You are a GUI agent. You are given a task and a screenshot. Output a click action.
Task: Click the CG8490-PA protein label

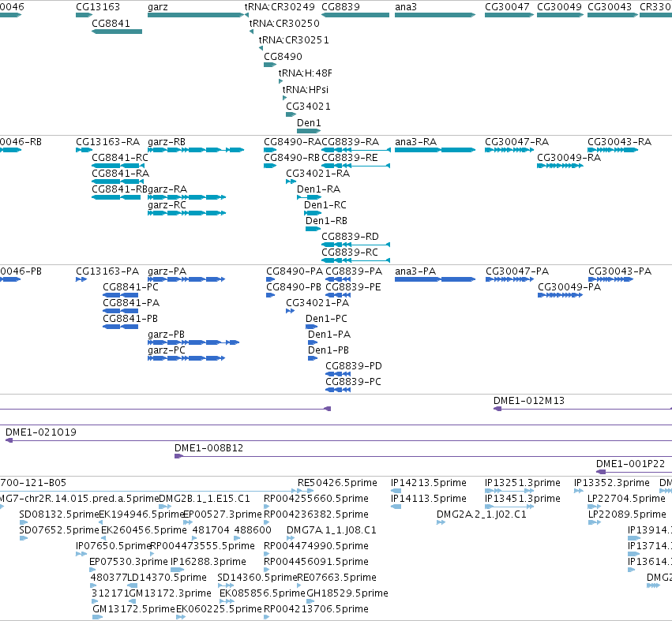pos(295,271)
